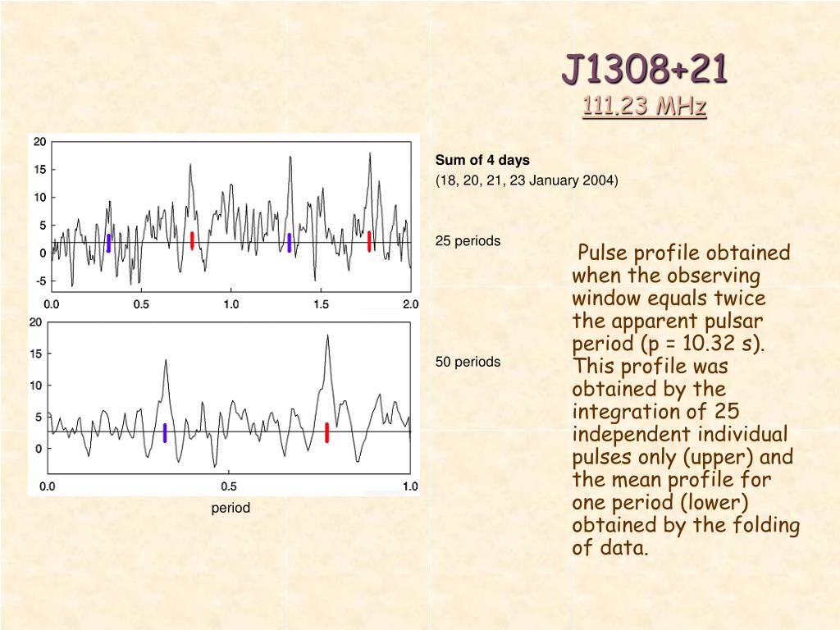This screenshot has width=840, height=630.
Task: Click the first blue marker in the upper chart
Action: [109, 243]
